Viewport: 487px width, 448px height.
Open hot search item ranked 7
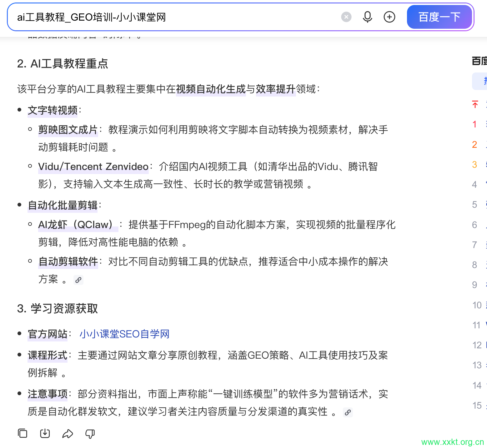point(480,245)
